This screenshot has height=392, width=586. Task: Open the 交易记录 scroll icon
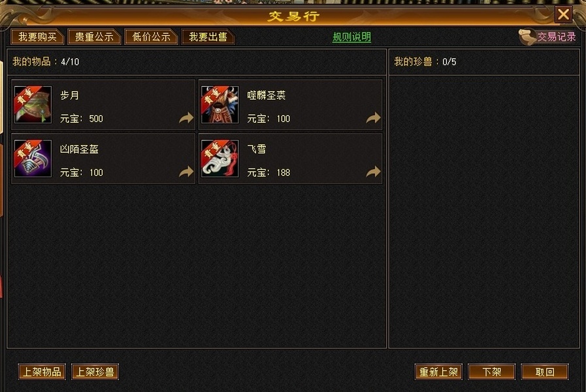click(527, 37)
